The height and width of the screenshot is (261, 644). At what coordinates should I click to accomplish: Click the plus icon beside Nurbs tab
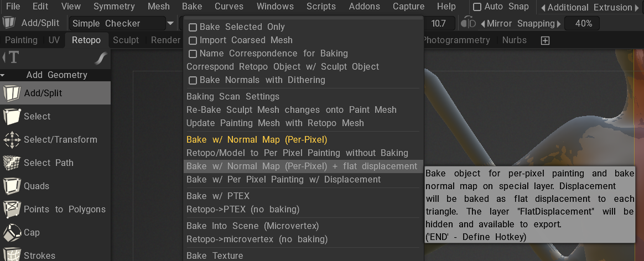[545, 40]
